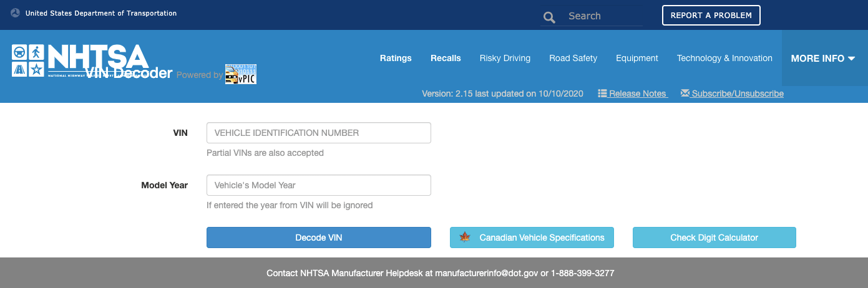Screen dimensions: 868x288
Task: Open the Release Notes link
Action: click(x=633, y=94)
